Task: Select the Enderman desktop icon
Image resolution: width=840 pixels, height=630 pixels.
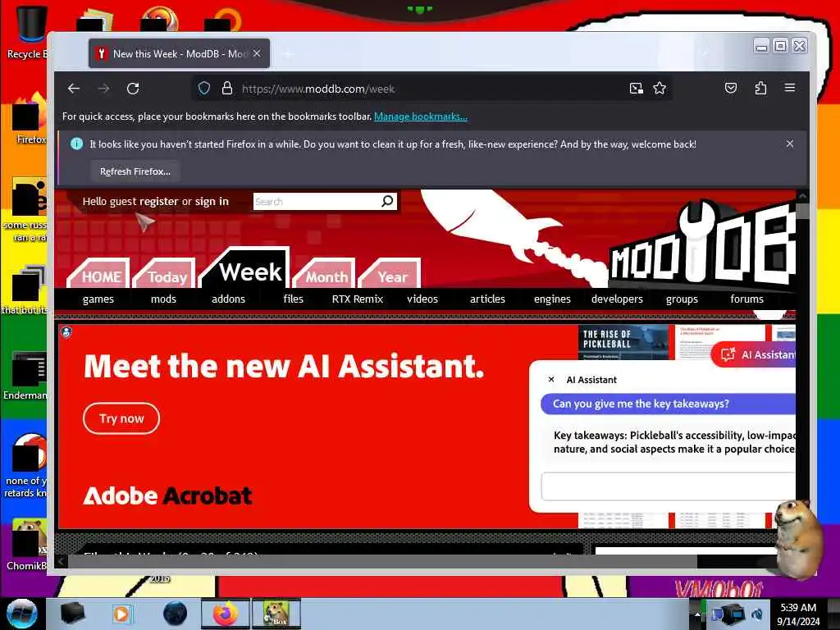Action: coord(25,376)
